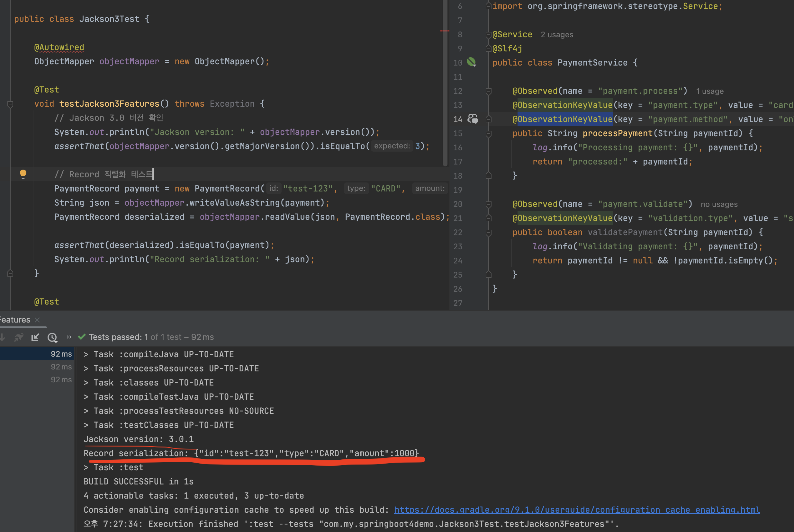Click the import test results icon
The height and width of the screenshot is (532, 794).
coord(35,337)
